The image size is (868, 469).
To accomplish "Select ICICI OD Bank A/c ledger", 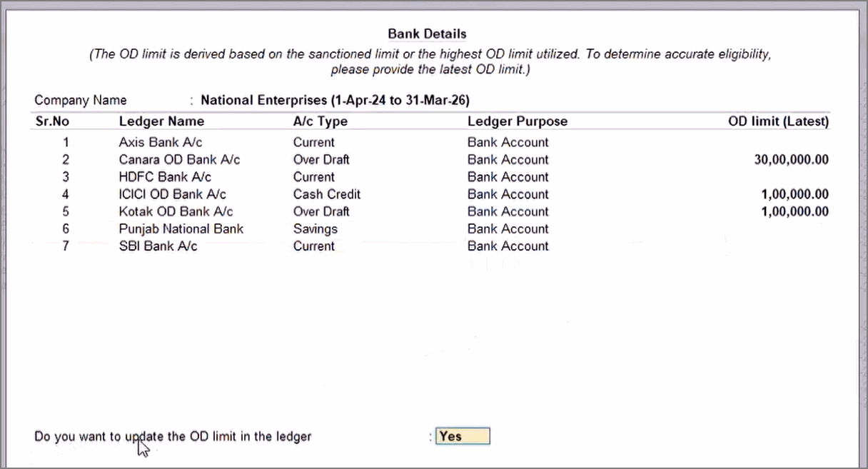I will pyautogui.click(x=172, y=194).
